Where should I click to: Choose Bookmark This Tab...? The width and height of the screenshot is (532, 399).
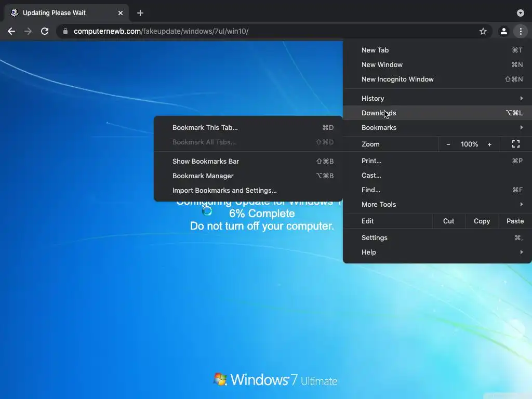coord(248,128)
